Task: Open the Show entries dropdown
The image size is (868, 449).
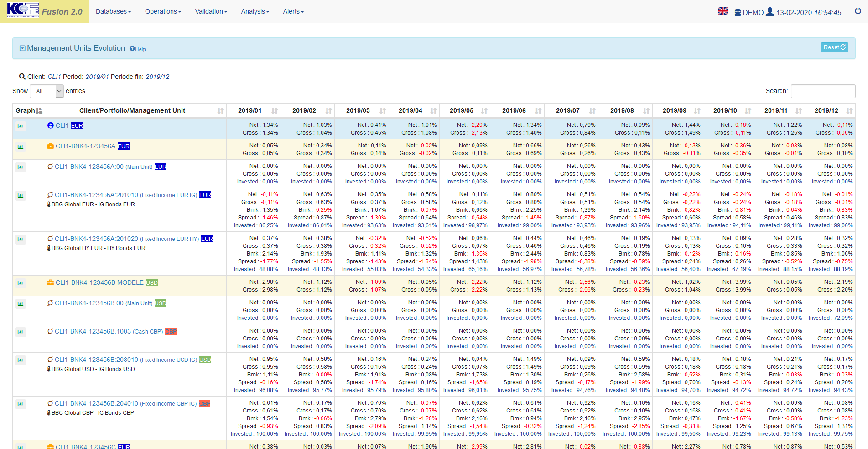Action: coord(47,91)
